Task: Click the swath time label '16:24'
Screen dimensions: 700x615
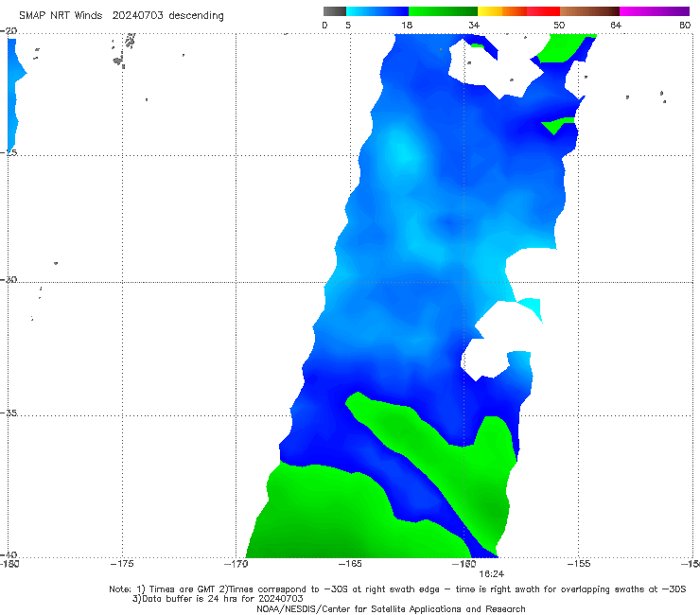Action: tap(492, 574)
